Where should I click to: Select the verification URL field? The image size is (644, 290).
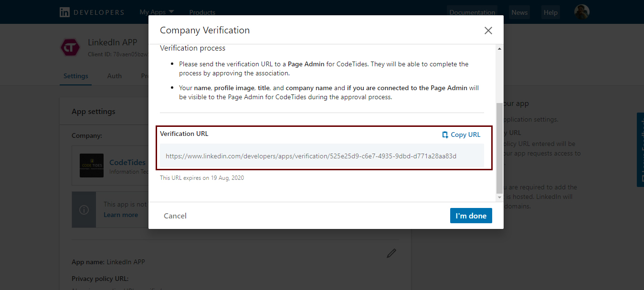tap(322, 156)
